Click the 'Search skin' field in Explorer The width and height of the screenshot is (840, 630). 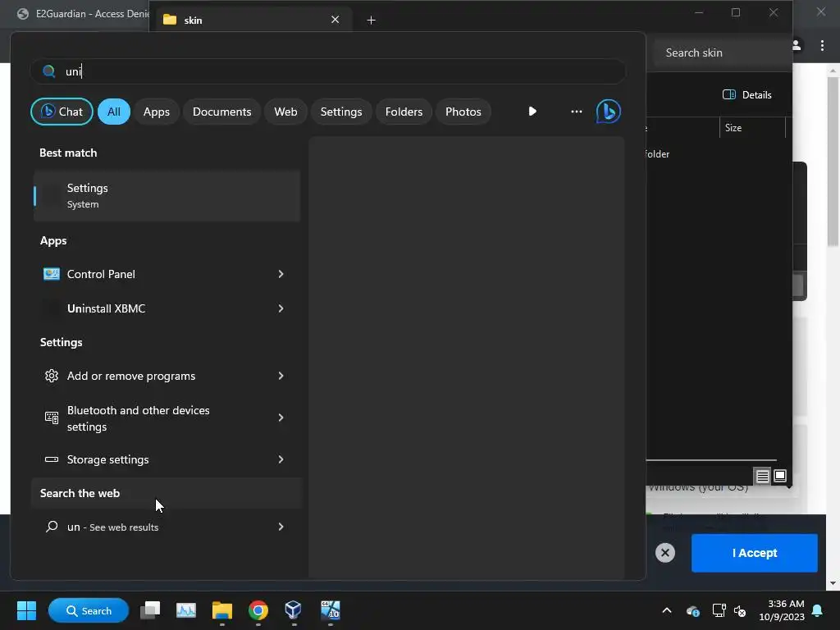pyautogui.click(x=722, y=52)
